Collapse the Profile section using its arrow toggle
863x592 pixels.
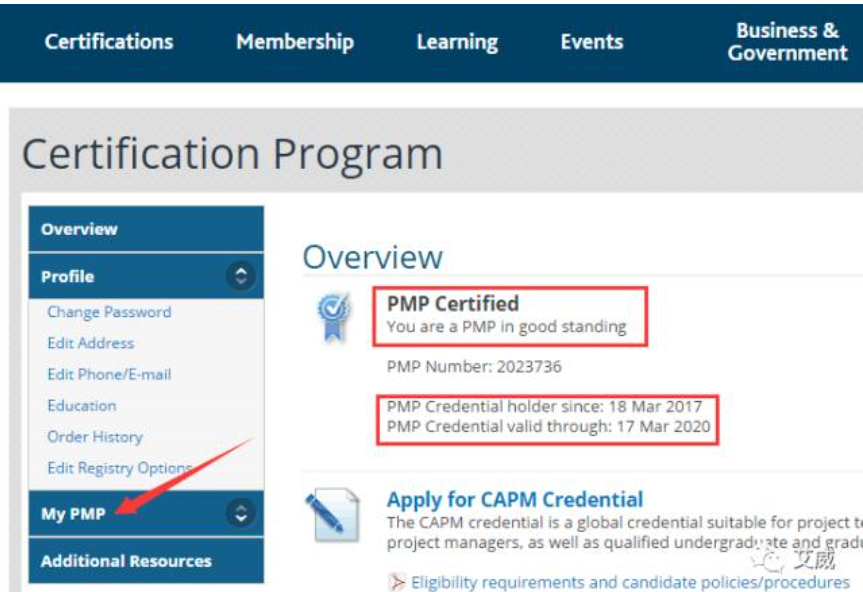point(241,276)
